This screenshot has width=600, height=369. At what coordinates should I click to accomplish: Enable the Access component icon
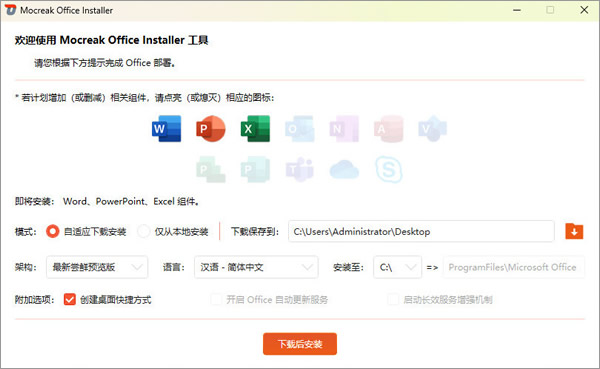tap(388, 129)
